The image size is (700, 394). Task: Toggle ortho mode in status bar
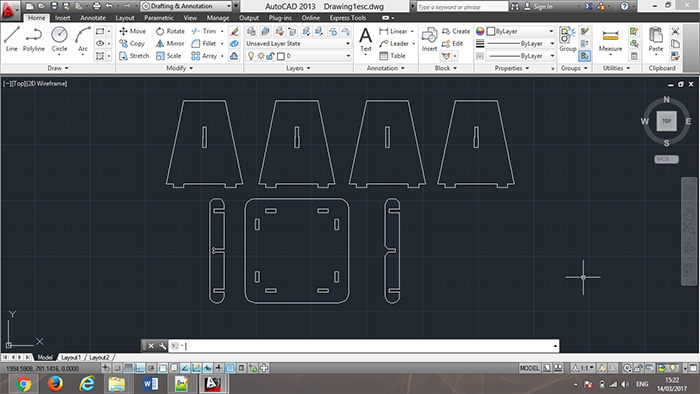(140, 368)
